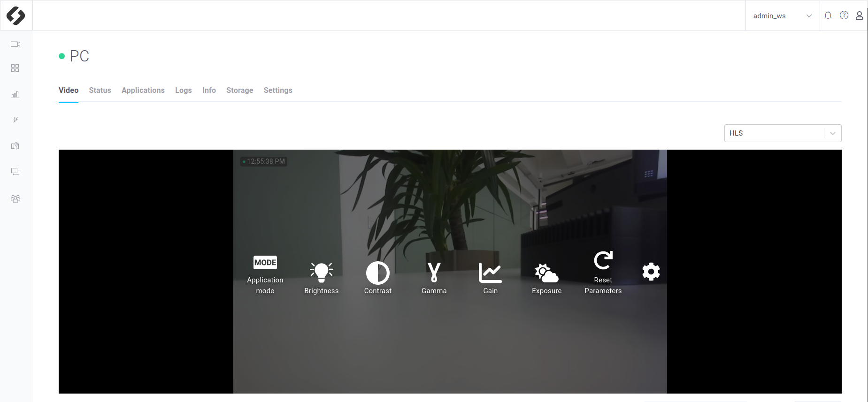Open the cameras section in the sidebar
Viewport: 868px width, 402px height.
15,44
